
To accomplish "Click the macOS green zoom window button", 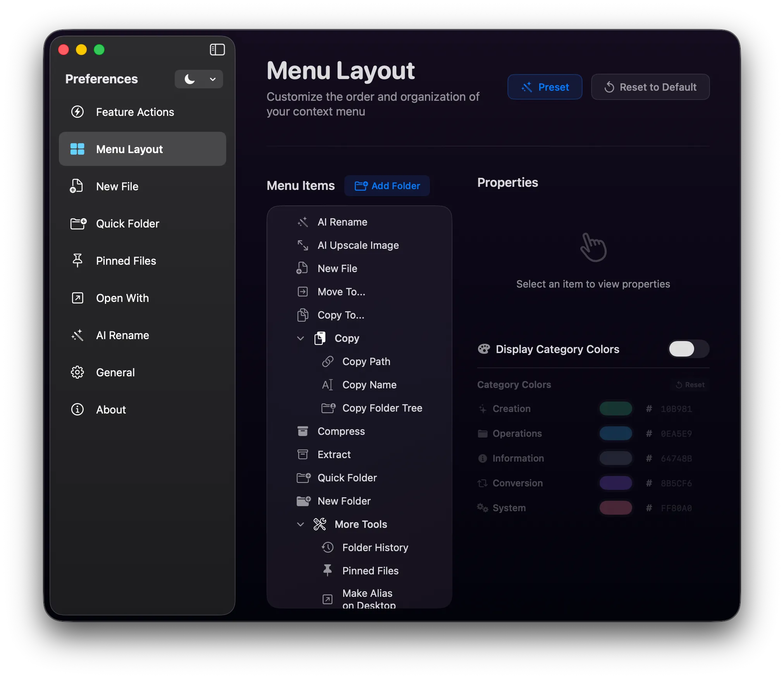I will tap(99, 50).
